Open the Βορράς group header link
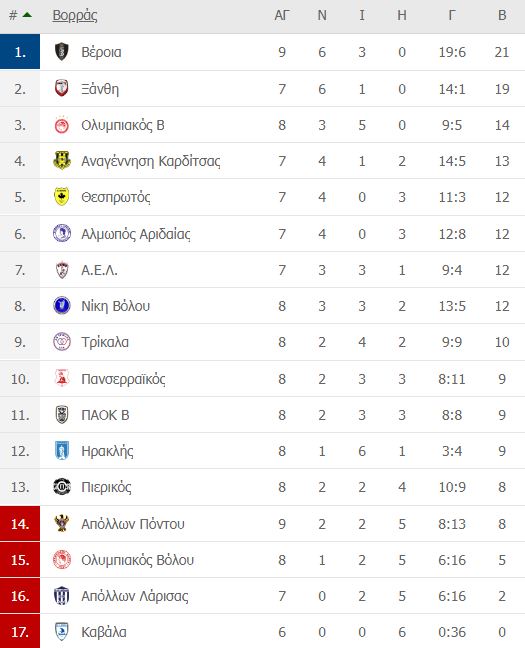The height and width of the screenshot is (648, 525). tap(75, 16)
